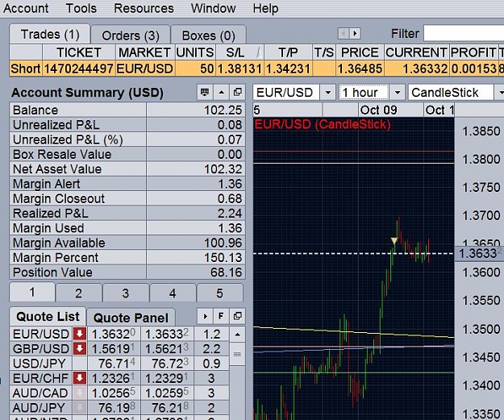
Task: Open the EUR/USD chart pair dropdown
Action: tap(328, 93)
